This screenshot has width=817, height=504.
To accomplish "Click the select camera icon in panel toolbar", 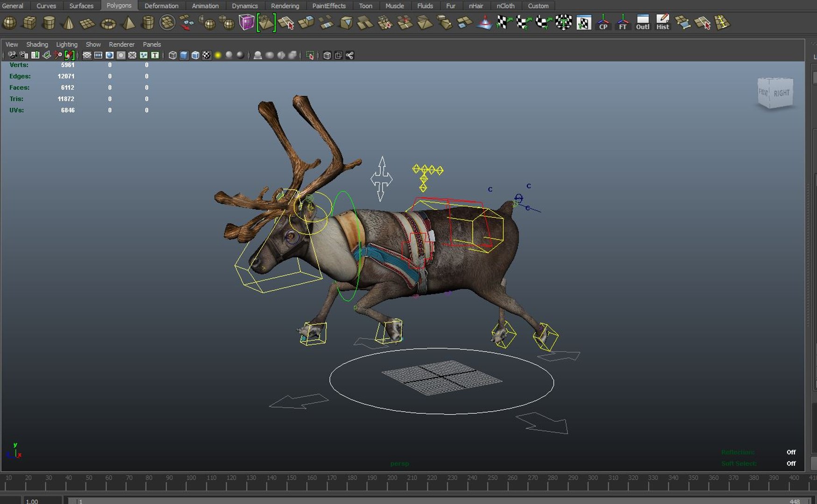I will 12,55.
